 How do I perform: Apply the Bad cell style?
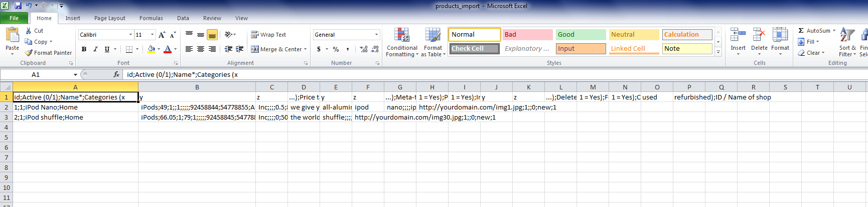(x=528, y=35)
